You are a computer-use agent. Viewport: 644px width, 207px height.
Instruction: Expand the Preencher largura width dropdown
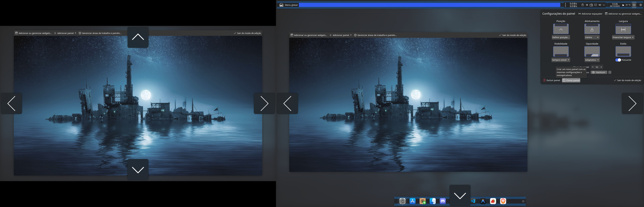click(x=623, y=37)
